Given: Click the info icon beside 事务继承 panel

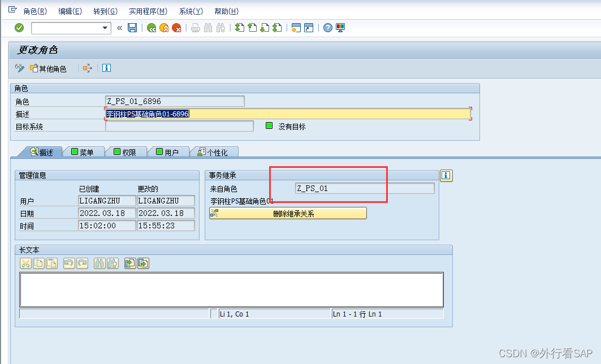Looking at the screenshot, I should (x=446, y=175).
